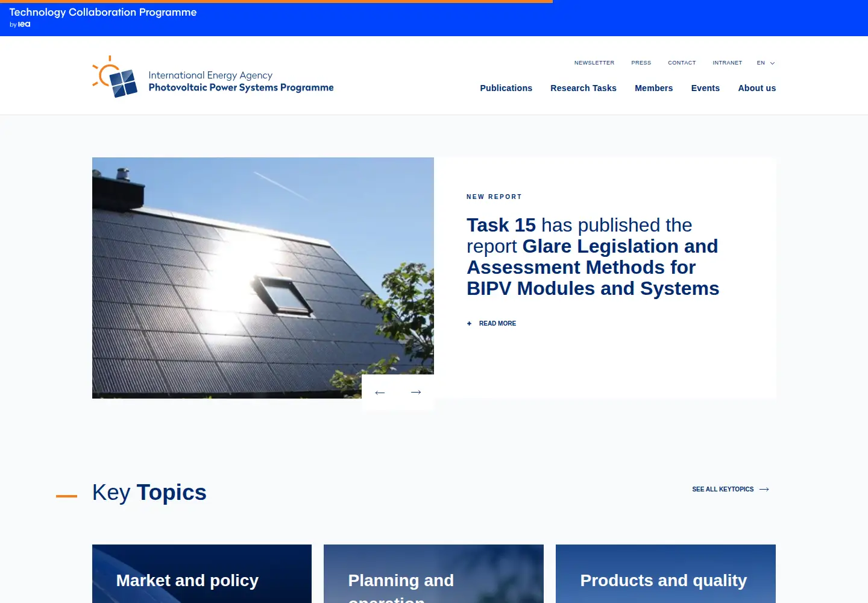Click the New Report label
The image size is (868, 603).
point(494,197)
